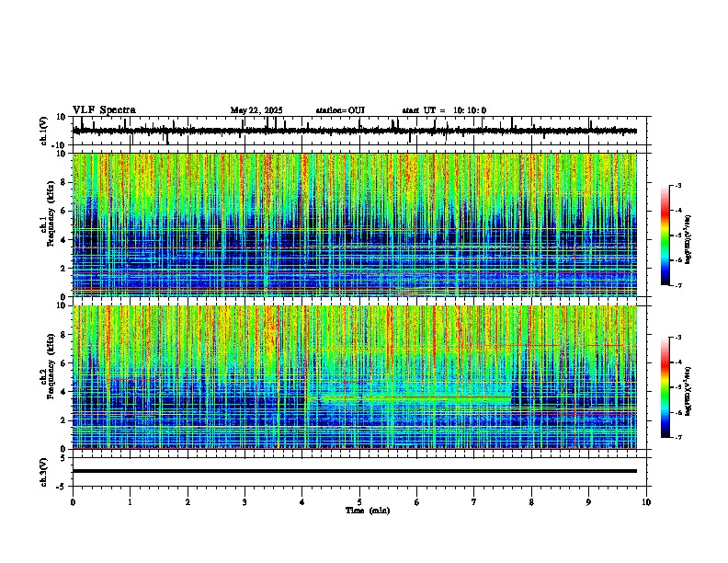Click the "-7" tick on ch.2 colorbar

pos(678,438)
